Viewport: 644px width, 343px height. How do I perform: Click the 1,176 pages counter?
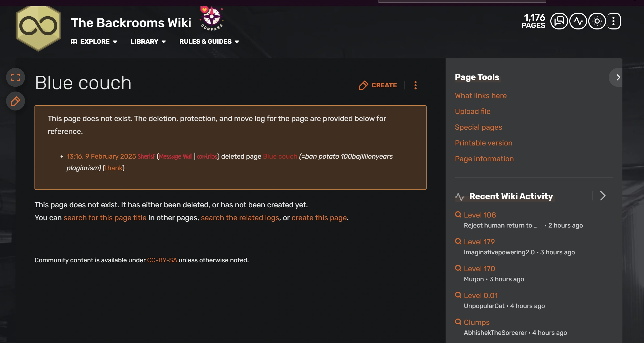[x=533, y=21]
